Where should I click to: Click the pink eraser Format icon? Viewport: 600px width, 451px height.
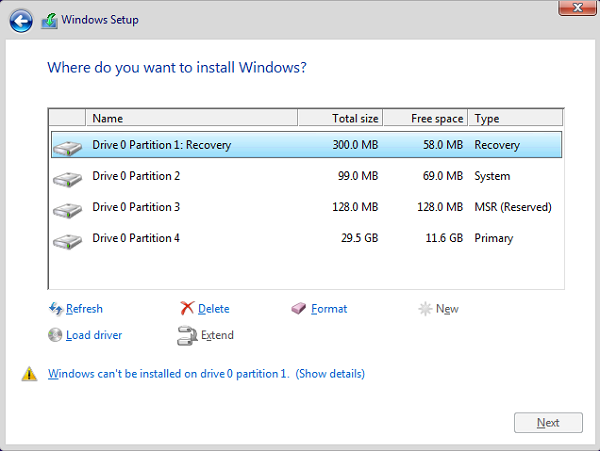pyautogui.click(x=299, y=308)
